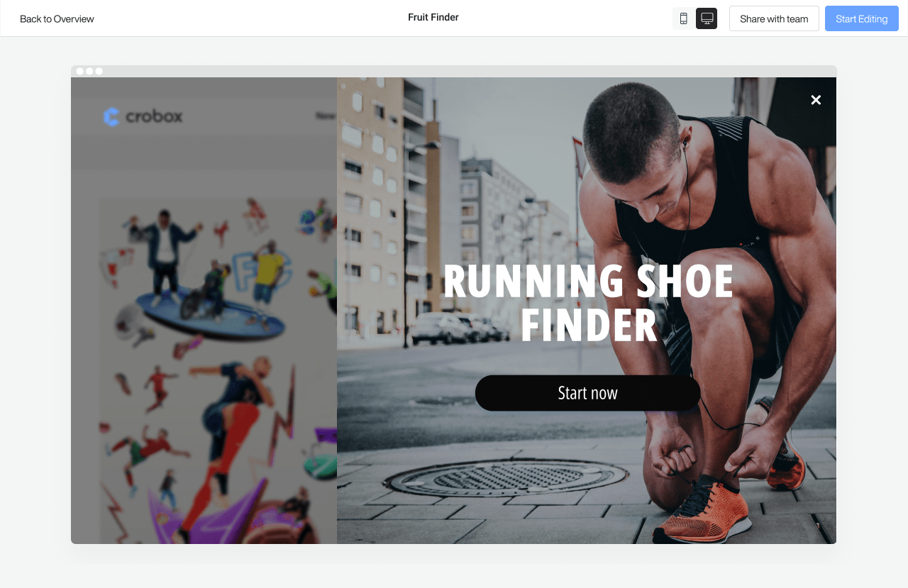
Task: Select the Fruit Finder title in header
Action: pyautogui.click(x=433, y=17)
